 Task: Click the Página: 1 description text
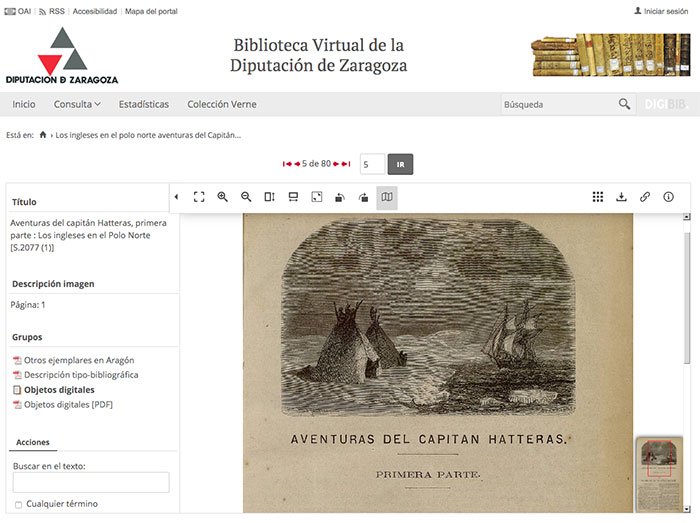coord(28,305)
